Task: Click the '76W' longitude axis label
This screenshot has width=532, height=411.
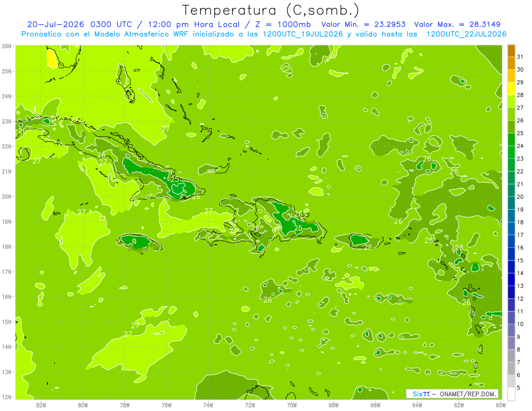Action: (167, 405)
